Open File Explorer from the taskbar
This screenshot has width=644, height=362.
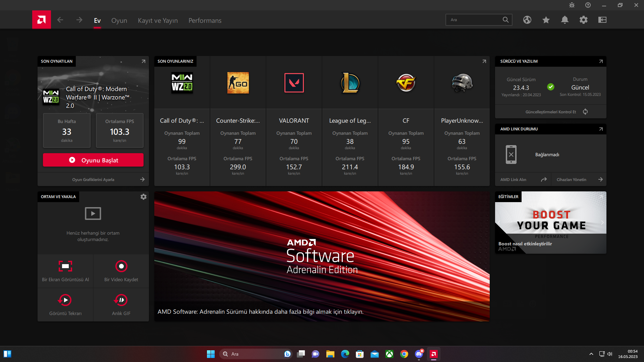[330, 354]
